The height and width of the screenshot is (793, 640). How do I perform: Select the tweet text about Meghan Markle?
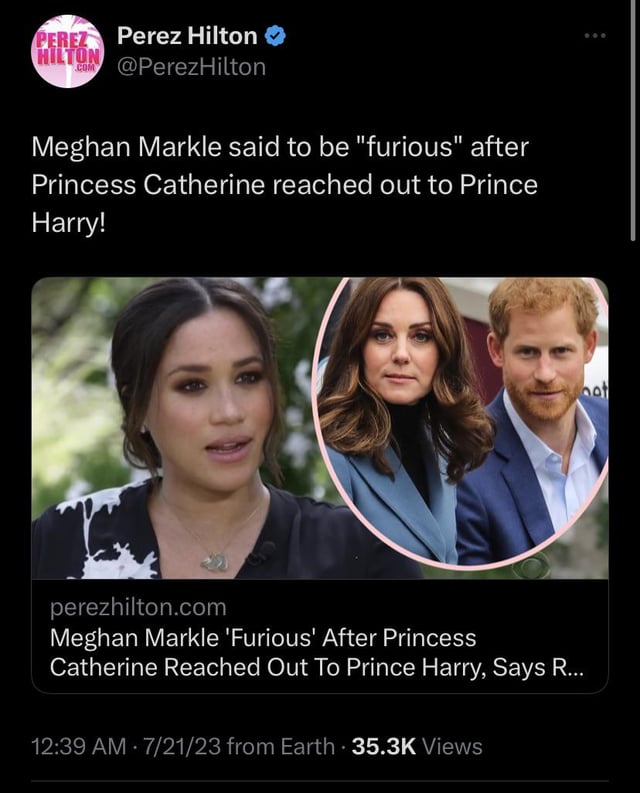click(x=284, y=185)
